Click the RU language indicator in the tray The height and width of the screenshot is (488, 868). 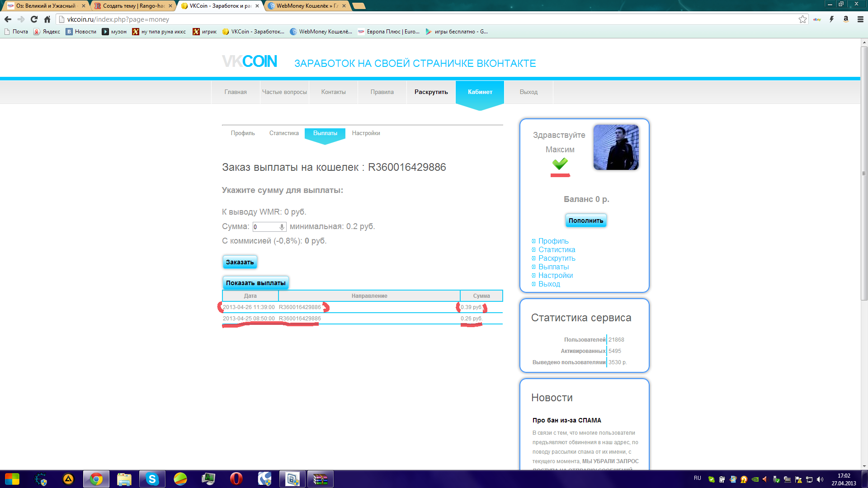697,478
